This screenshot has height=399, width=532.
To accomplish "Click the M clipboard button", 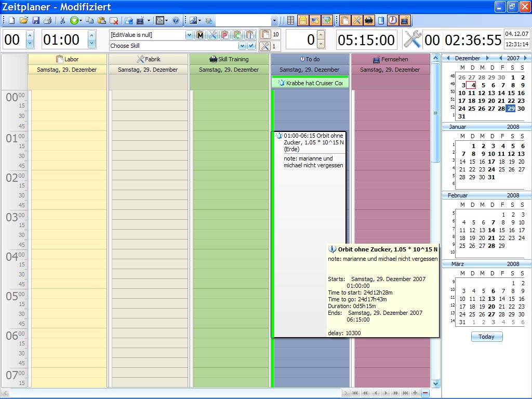I will click(x=200, y=35).
